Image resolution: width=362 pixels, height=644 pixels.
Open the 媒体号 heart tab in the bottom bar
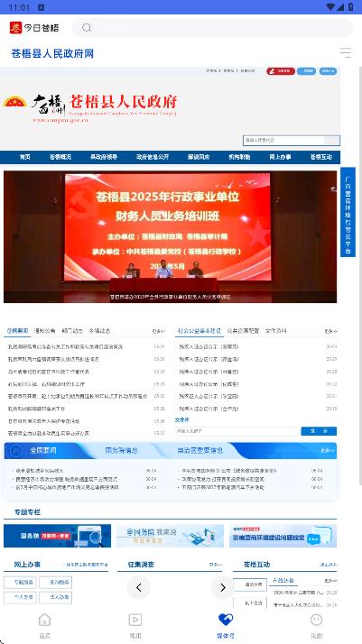226,626
